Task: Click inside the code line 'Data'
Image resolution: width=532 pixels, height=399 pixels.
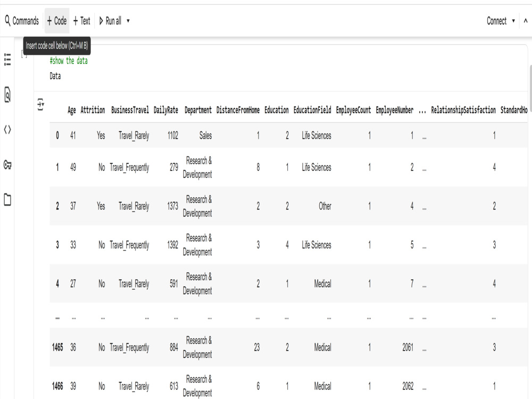Action: 55,76
